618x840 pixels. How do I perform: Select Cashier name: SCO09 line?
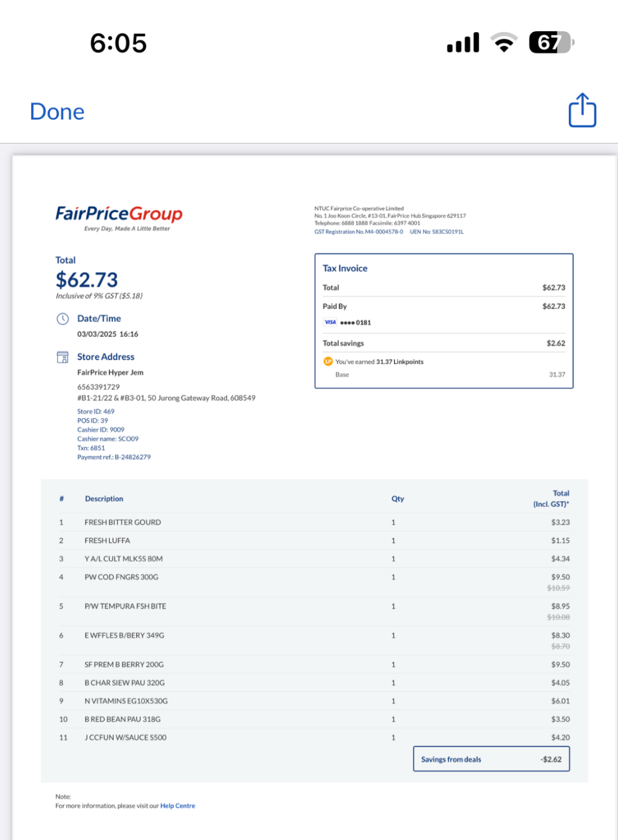pyautogui.click(x=108, y=438)
